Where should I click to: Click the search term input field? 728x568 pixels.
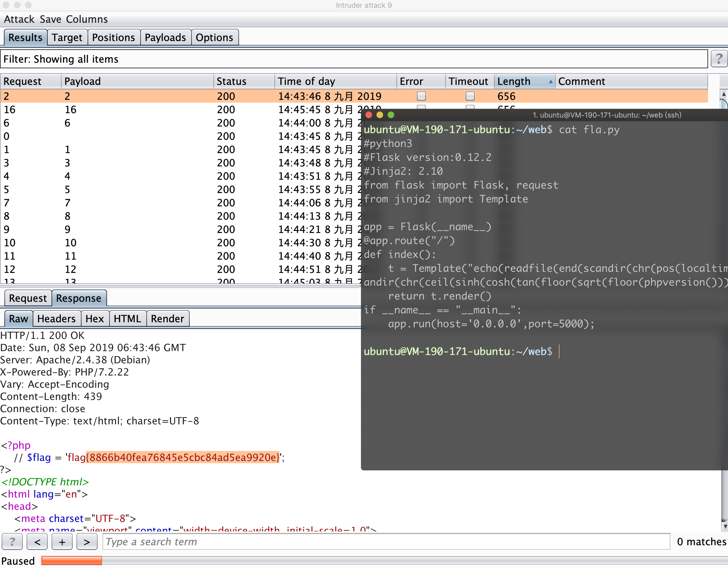click(386, 541)
